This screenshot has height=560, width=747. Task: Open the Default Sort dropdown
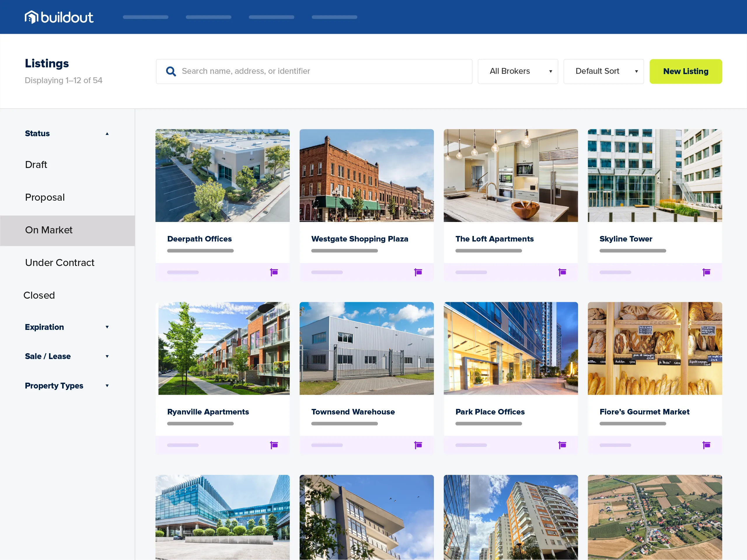pyautogui.click(x=603, y=71)
